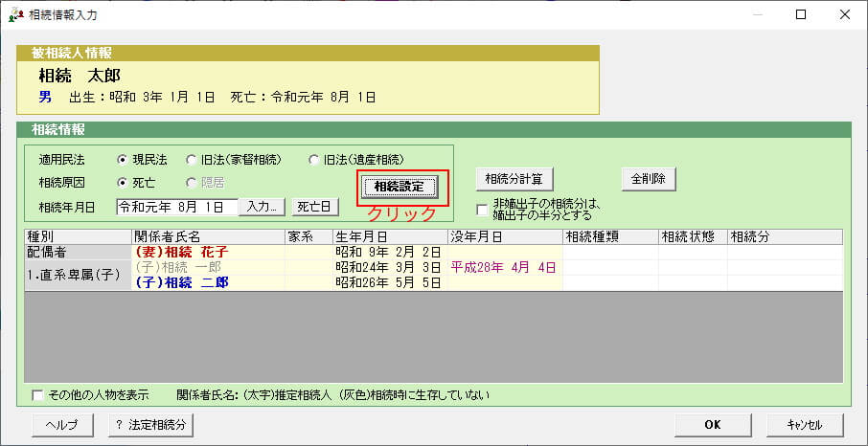Open the ヘルプ button
868x446 pixels.
62,425
